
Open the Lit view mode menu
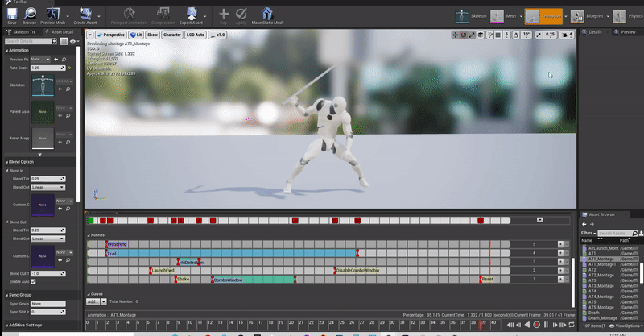(136, 35)
